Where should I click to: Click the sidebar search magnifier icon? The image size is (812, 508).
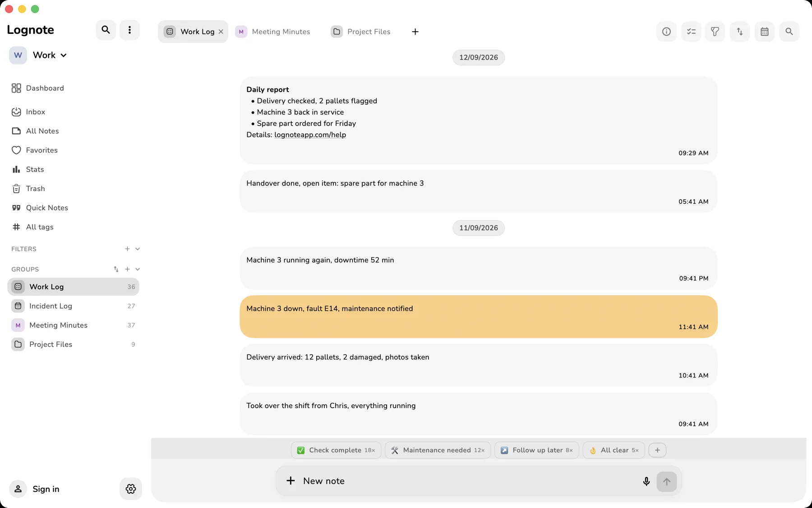click(106, 30)
